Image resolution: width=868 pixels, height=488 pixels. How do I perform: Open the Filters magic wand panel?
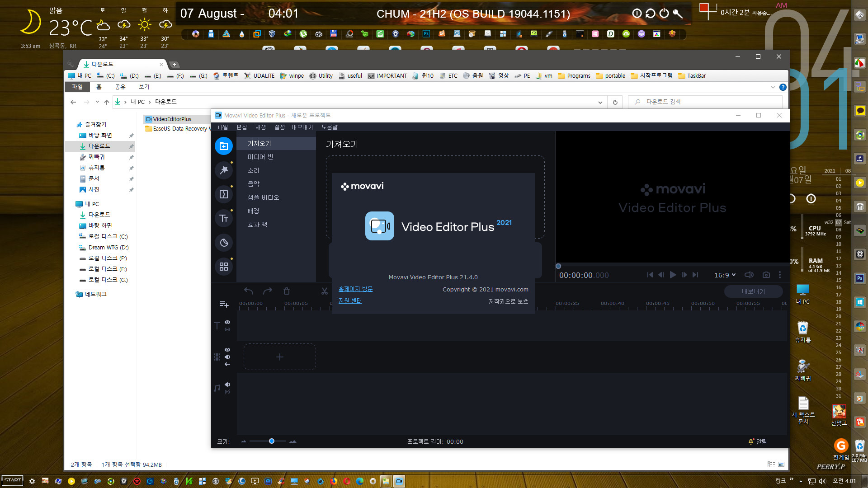click(x=223, y=170)
